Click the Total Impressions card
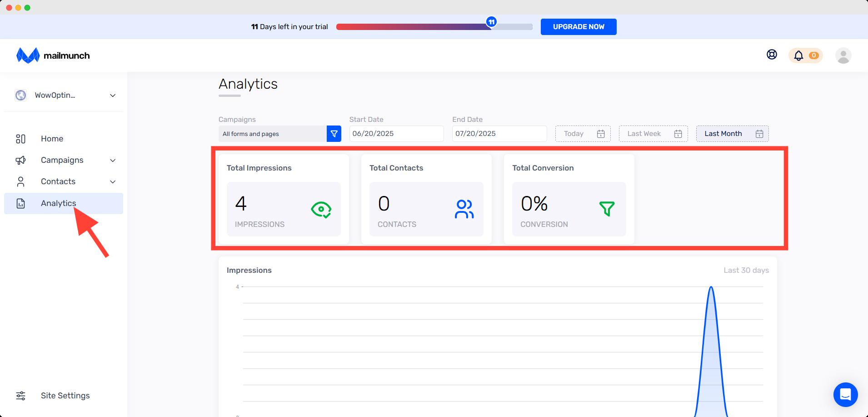 tap(284, 199)
